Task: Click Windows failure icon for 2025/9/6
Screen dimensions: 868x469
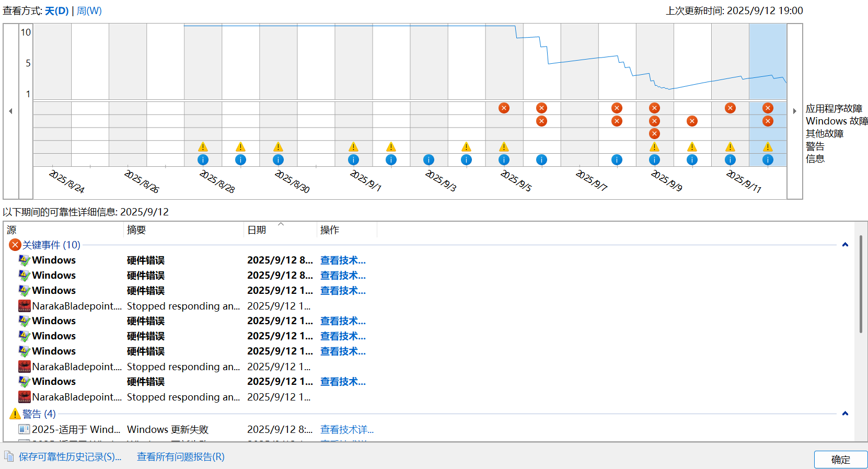Action: pos(541,121)
